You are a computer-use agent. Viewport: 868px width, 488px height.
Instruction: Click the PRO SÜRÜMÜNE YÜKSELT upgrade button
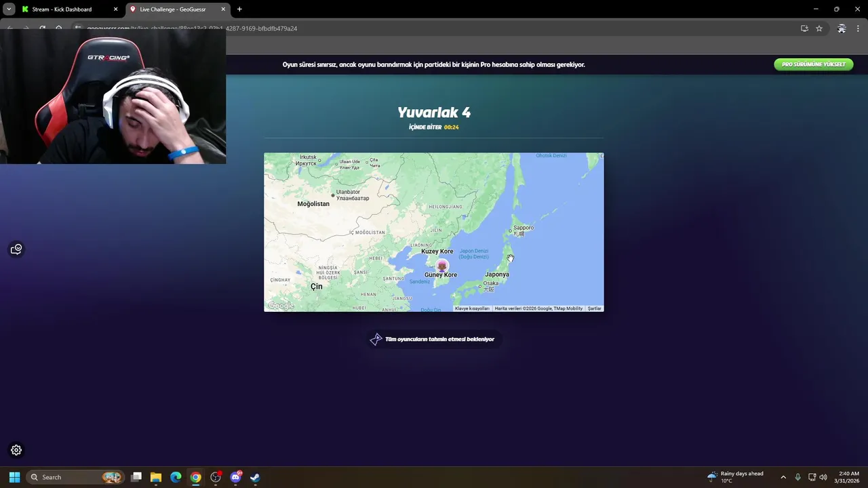[813, 64]
